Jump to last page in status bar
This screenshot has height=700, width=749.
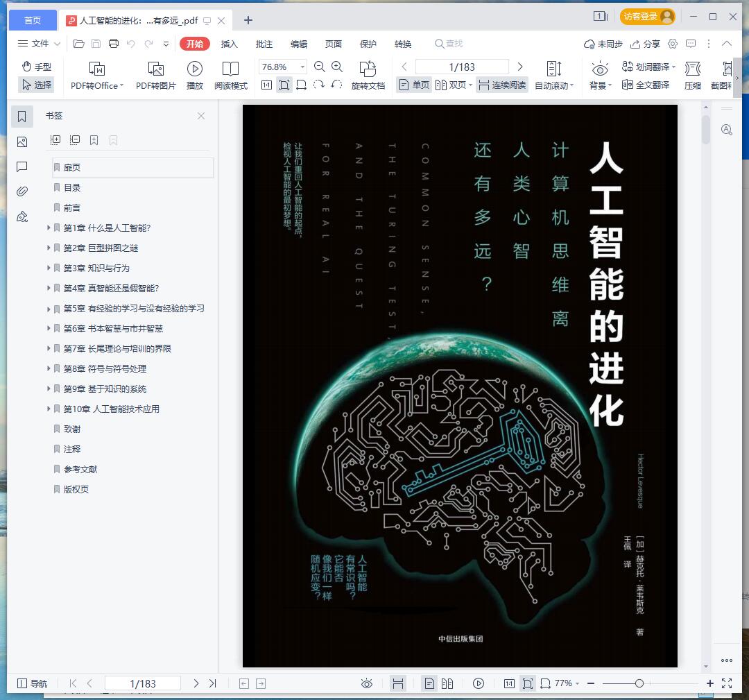213,683
